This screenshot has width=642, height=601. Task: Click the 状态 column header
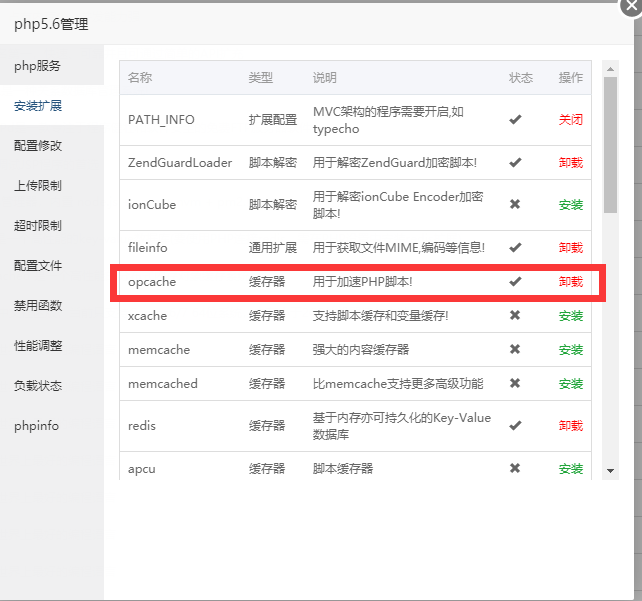521,77
